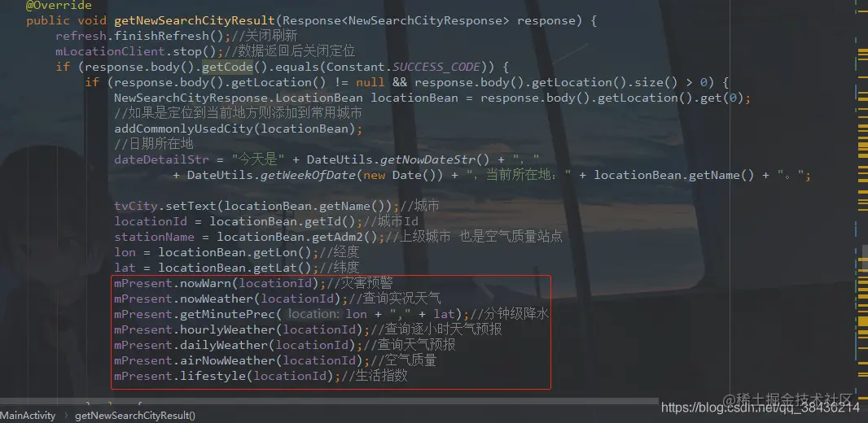This screenshot has width=868, height=423.
Task: Click the 'location:' inlay hint in getMinutePrec
Action: (x=313, y=314)
